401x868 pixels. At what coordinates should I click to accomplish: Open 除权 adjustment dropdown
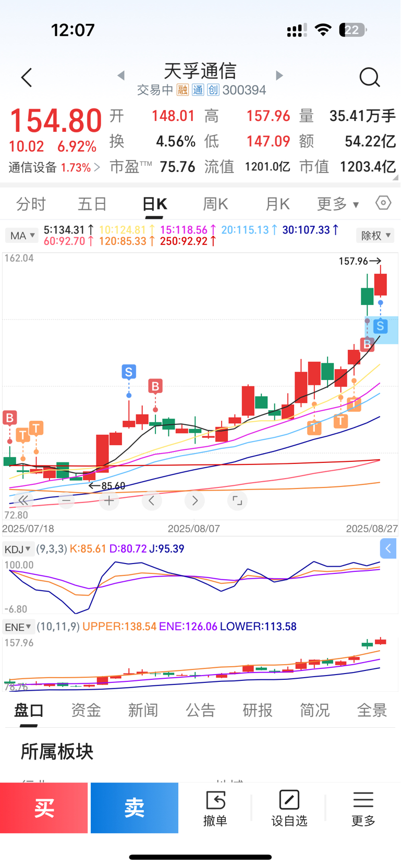pos(375,236)
